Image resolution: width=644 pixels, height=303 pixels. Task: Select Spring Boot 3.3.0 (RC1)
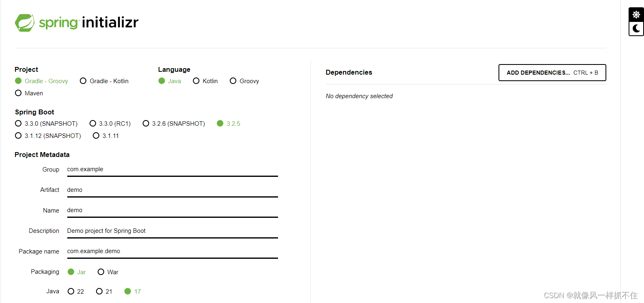[110, 124]
